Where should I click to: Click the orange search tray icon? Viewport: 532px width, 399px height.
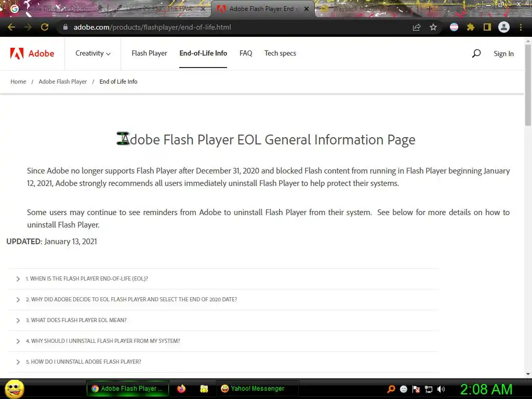pos(391,389)
